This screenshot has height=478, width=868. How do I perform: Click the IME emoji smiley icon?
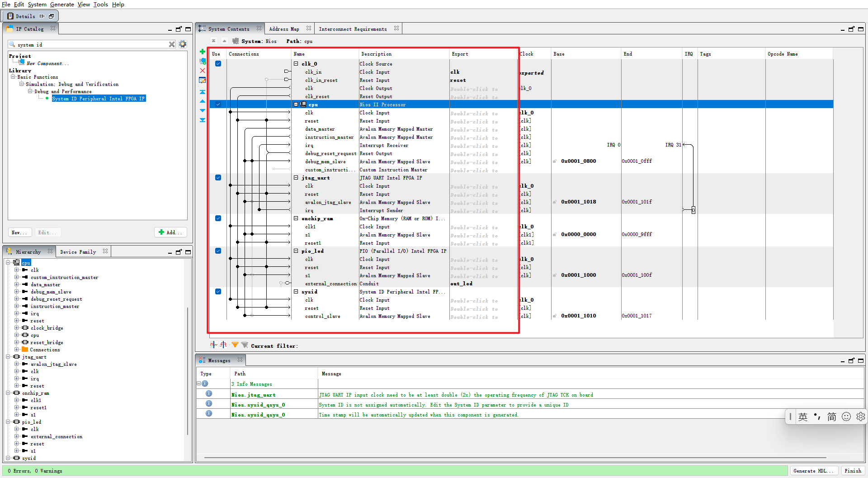tap(846, 416)
